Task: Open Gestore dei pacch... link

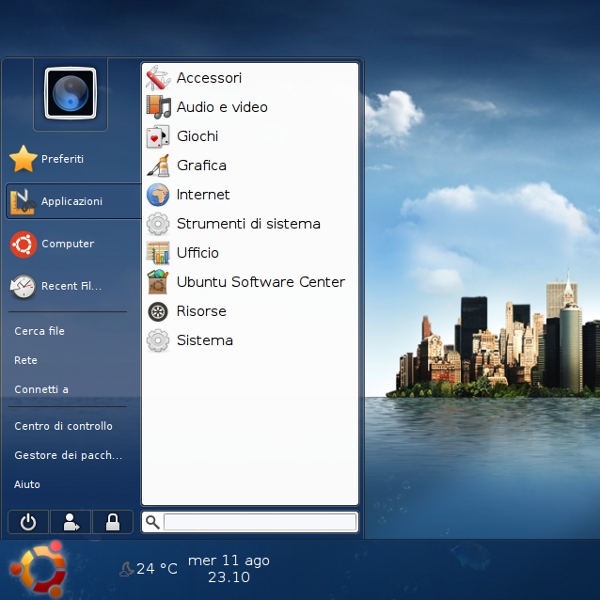Action: [68, 455]
